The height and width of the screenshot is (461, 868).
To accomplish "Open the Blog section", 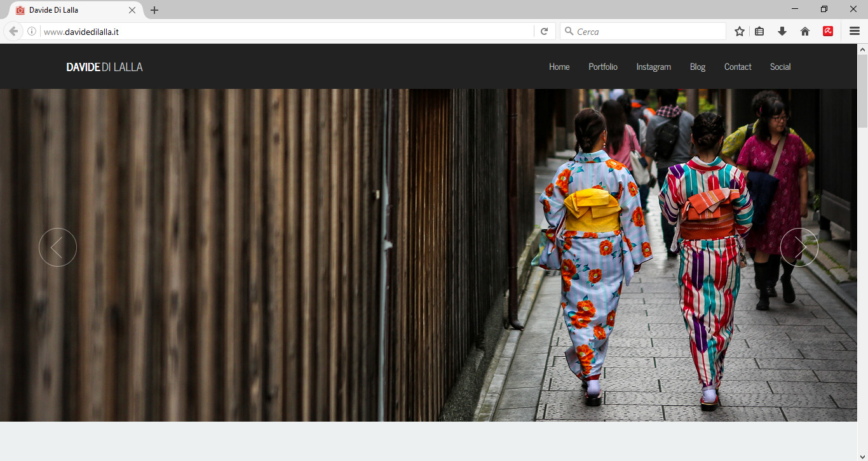I will pyautogui.click(x=697, y=67).
